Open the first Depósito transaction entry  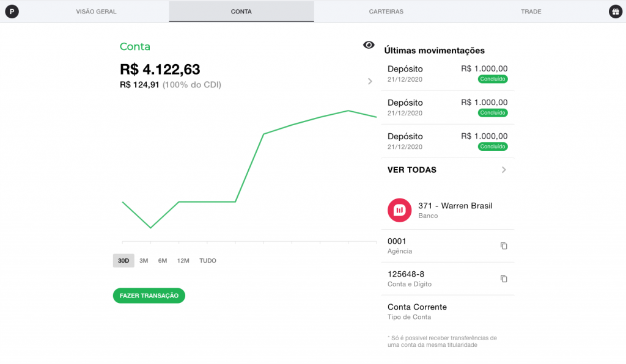447,74
